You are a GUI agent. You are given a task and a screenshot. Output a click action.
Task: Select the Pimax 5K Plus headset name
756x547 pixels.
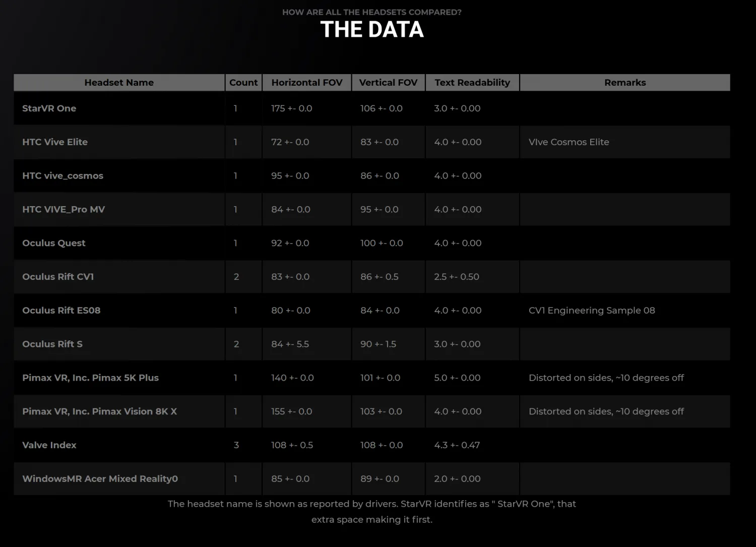(91, 378)
